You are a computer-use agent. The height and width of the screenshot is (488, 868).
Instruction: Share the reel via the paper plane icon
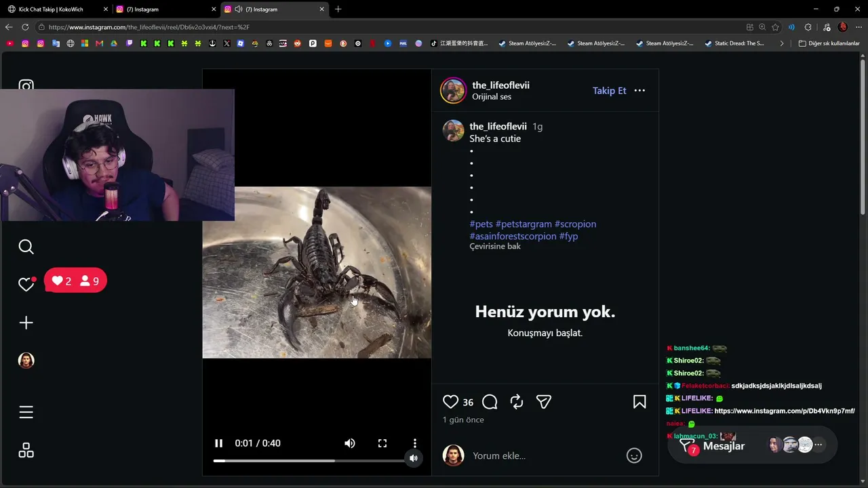pos(544,402)
